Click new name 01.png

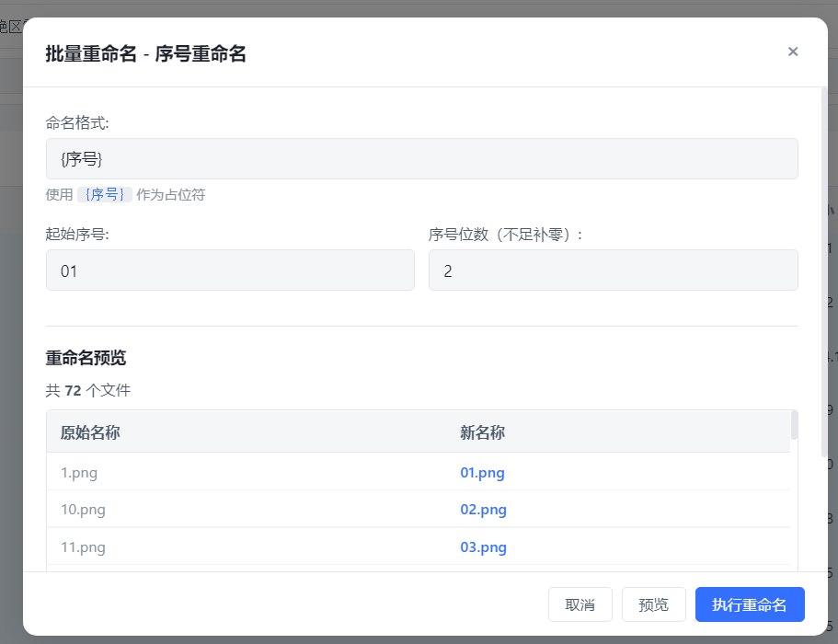pos(482,473)
